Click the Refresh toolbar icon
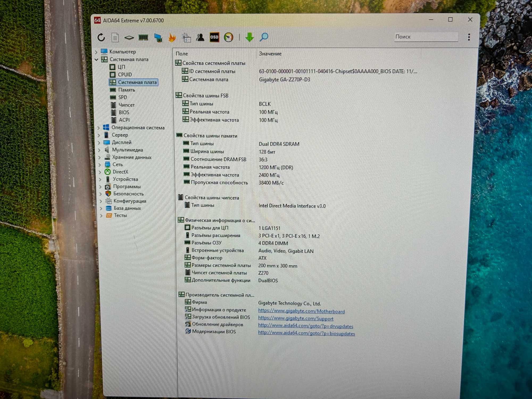The width and height of the screenshot is (532, 399). 101,38
